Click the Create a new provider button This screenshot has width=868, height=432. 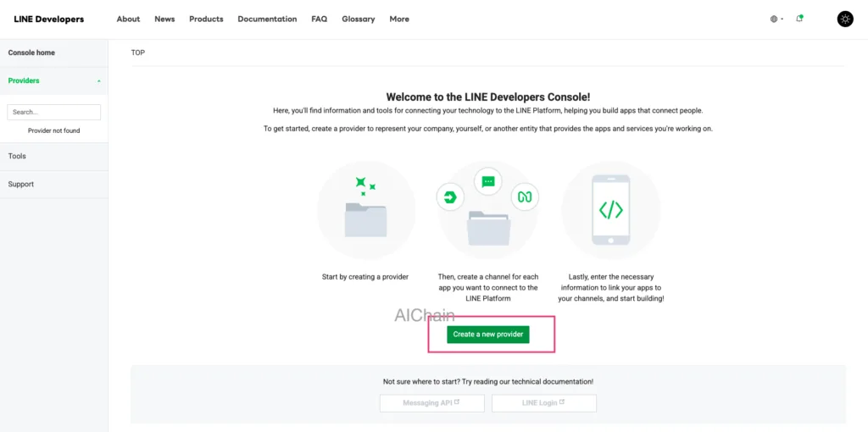click(487, 335)
